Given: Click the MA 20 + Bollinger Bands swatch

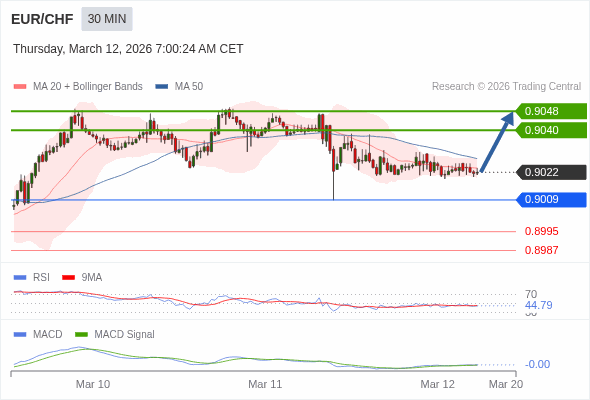Looking at the screenshot, I should pos(20,87).
